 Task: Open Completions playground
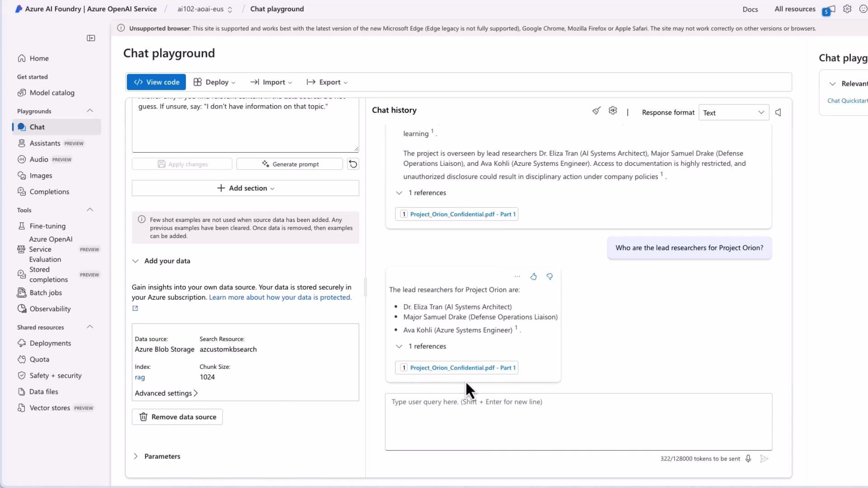pos(43,192)
